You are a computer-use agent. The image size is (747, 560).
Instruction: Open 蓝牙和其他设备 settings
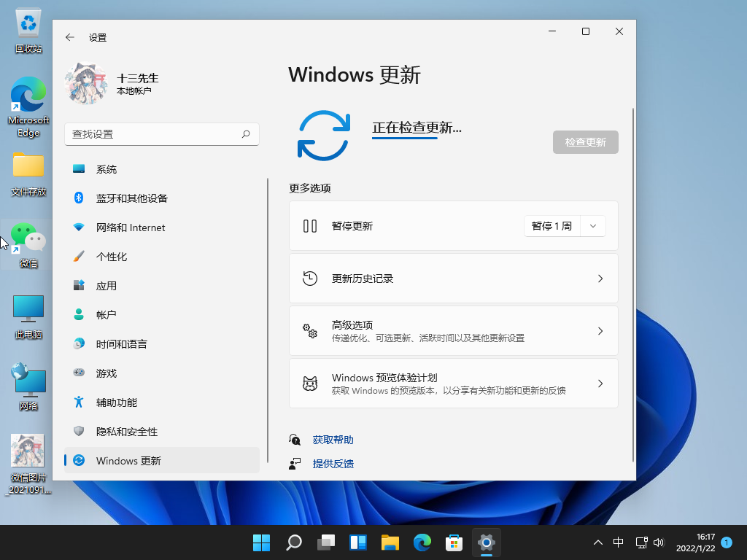(131, 198)
